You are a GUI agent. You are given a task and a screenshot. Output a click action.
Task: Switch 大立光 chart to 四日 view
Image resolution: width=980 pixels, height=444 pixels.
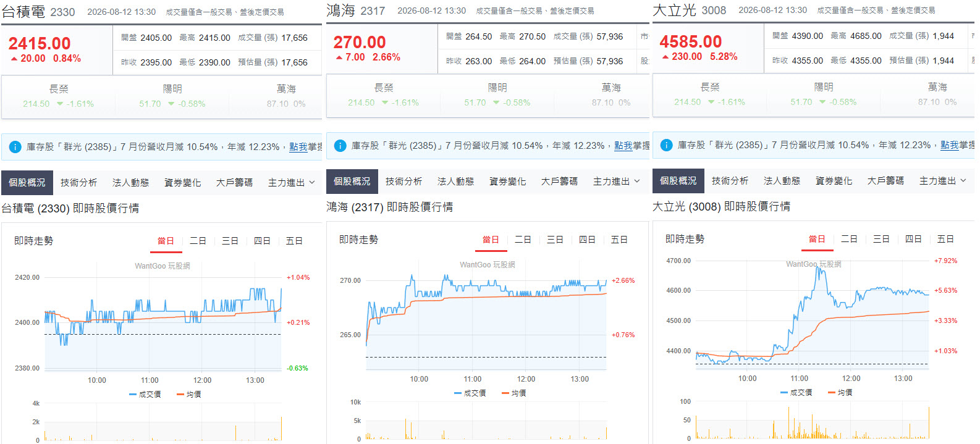913,239
